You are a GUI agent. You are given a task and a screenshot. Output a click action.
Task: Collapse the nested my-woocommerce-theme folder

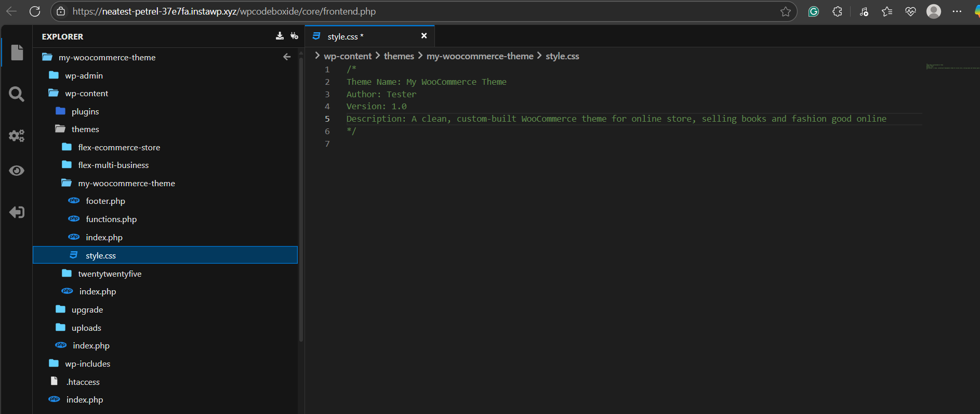[126, 183]
